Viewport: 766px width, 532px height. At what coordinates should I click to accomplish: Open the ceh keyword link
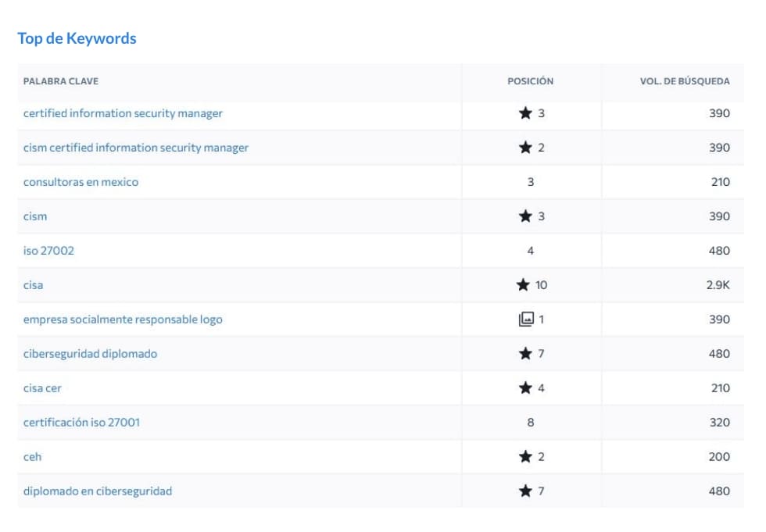pos(32,457)
